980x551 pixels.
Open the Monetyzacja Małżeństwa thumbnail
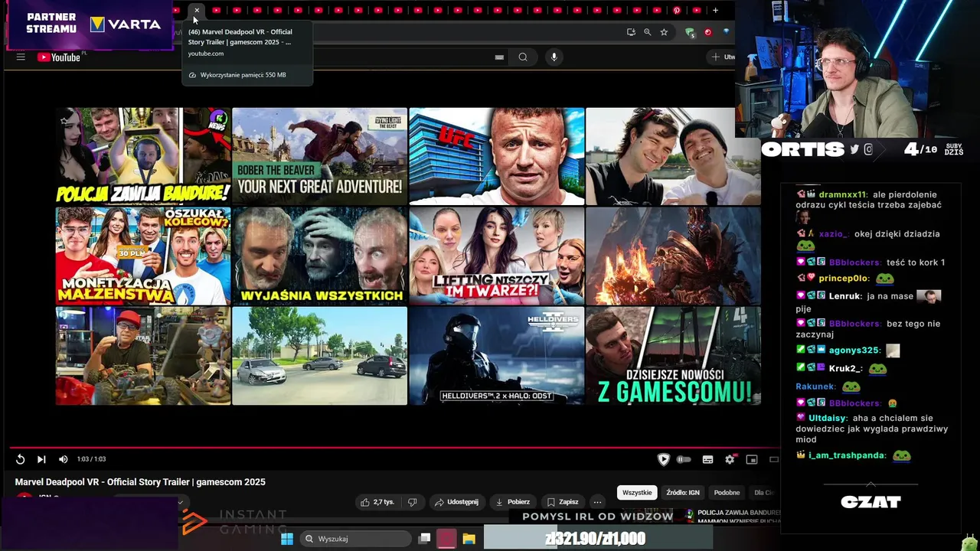143,256
